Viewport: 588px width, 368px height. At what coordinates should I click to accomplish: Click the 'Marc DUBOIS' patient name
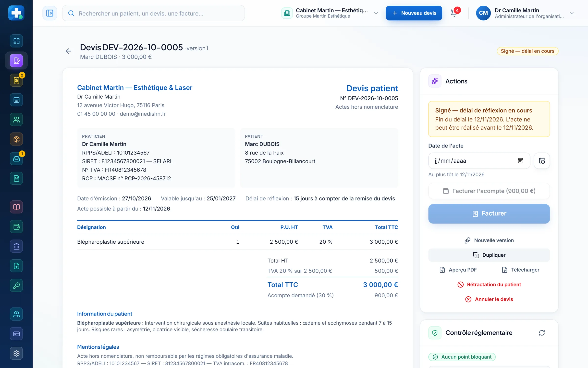[x=262, y=144]
